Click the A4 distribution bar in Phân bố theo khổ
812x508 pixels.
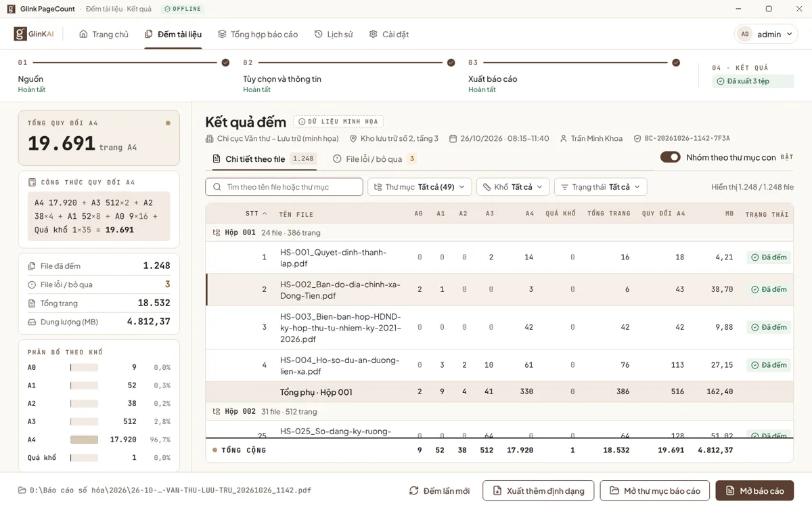point(84,440)
